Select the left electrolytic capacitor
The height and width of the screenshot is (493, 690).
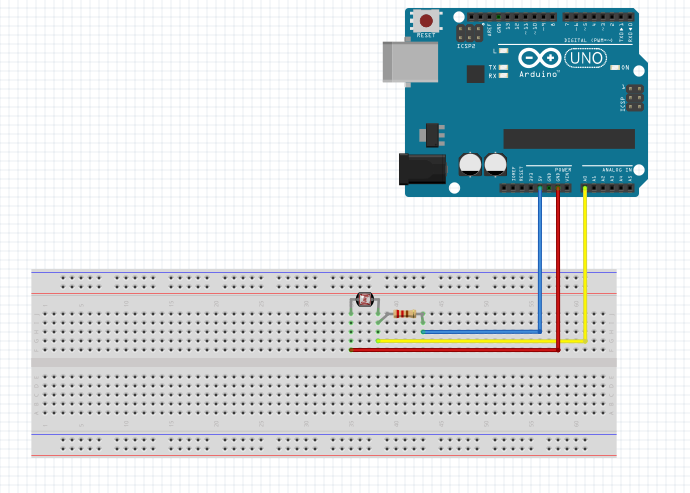click(x=470, y=164)
